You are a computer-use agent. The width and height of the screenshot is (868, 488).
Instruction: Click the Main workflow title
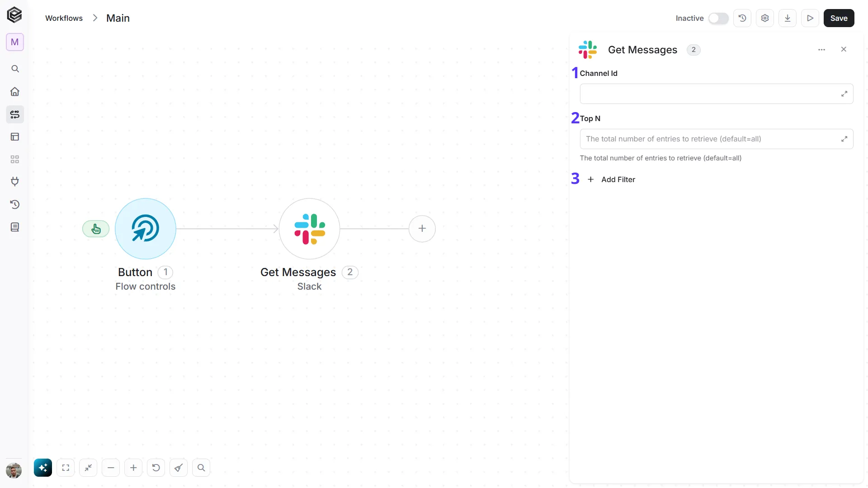[x=118, y=18]
